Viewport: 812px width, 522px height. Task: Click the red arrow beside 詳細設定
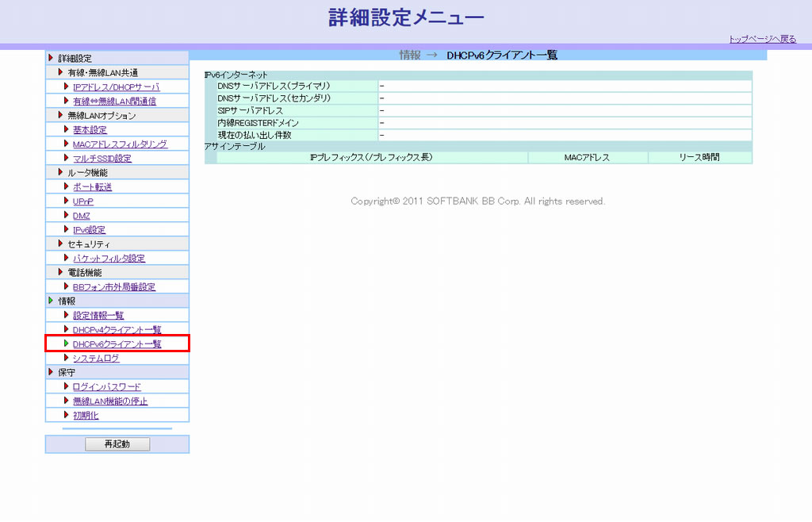pos(52,58)
